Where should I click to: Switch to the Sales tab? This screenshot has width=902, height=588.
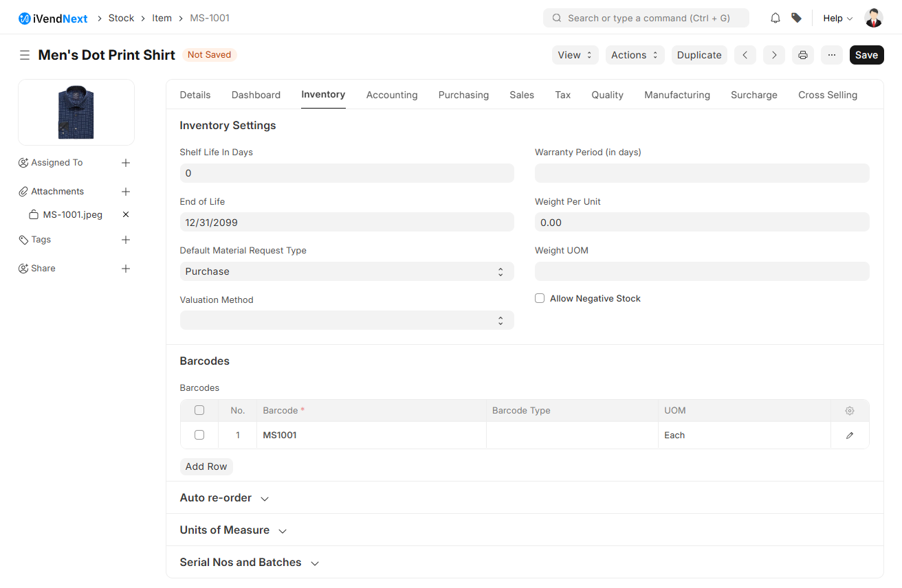pyautogui.click(x=522, y=95)
